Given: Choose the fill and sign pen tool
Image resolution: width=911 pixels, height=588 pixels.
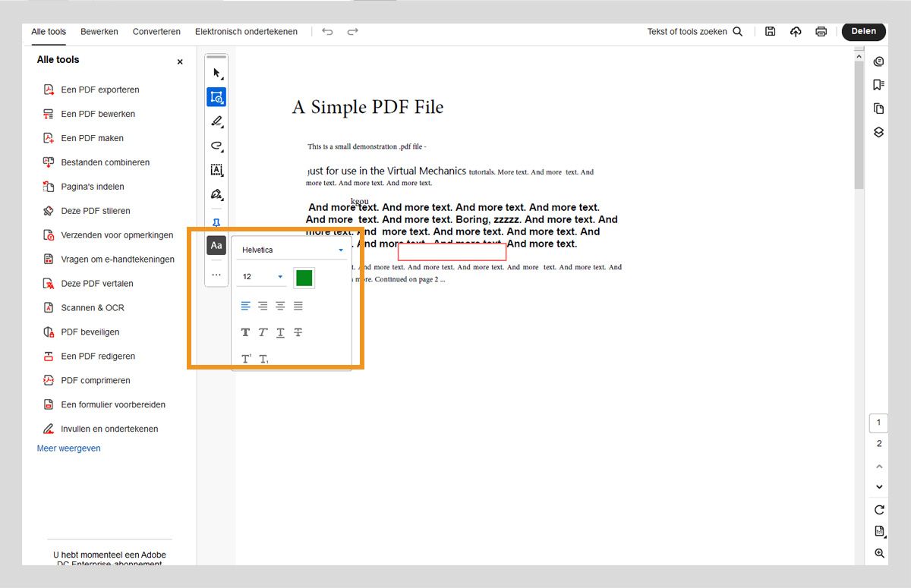Looking at the screenshot, I should pyautogui.click(x=216, y=194).
